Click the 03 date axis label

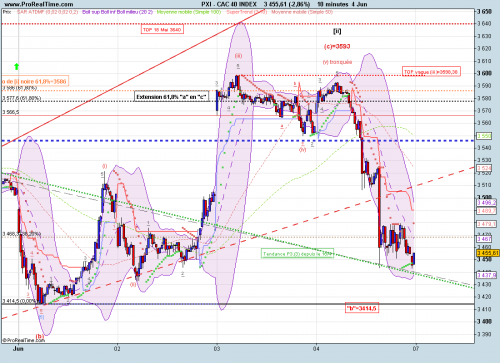coord(217,349)
